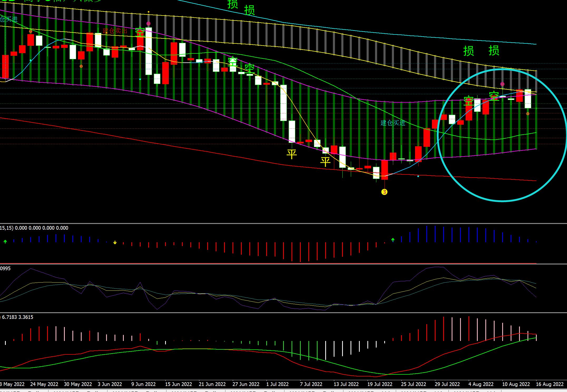
Task: Click the 19 Jul 2022 date on the time axis
Action: tap(380, 384)
